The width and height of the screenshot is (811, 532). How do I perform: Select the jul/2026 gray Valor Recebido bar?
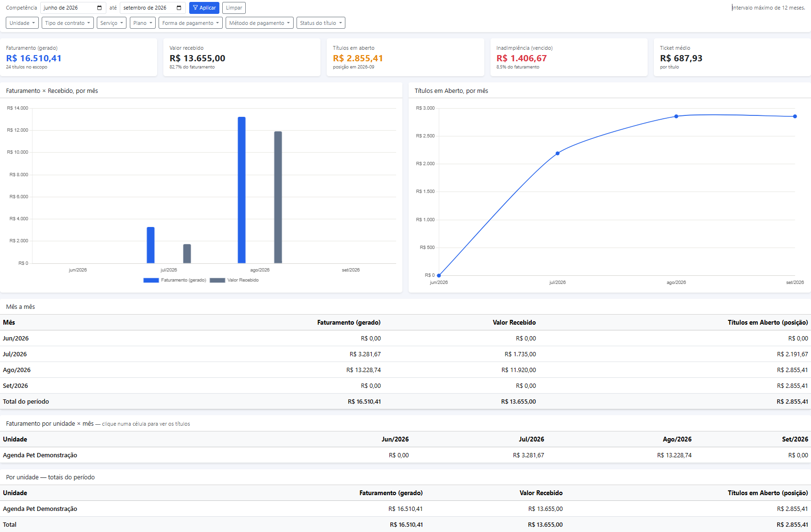click(x=187, y=254)
